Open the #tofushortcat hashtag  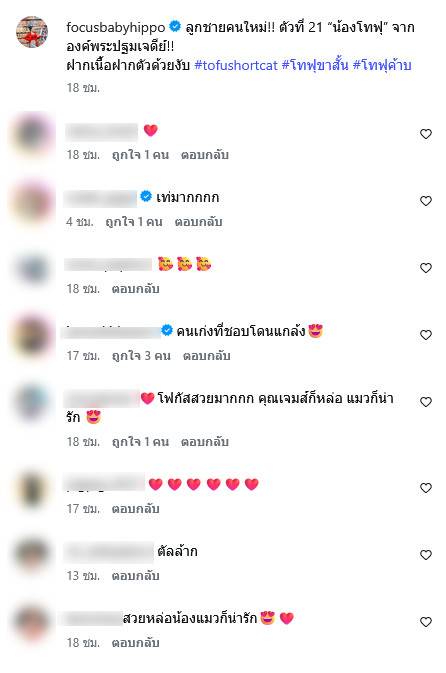pos(236,65)
